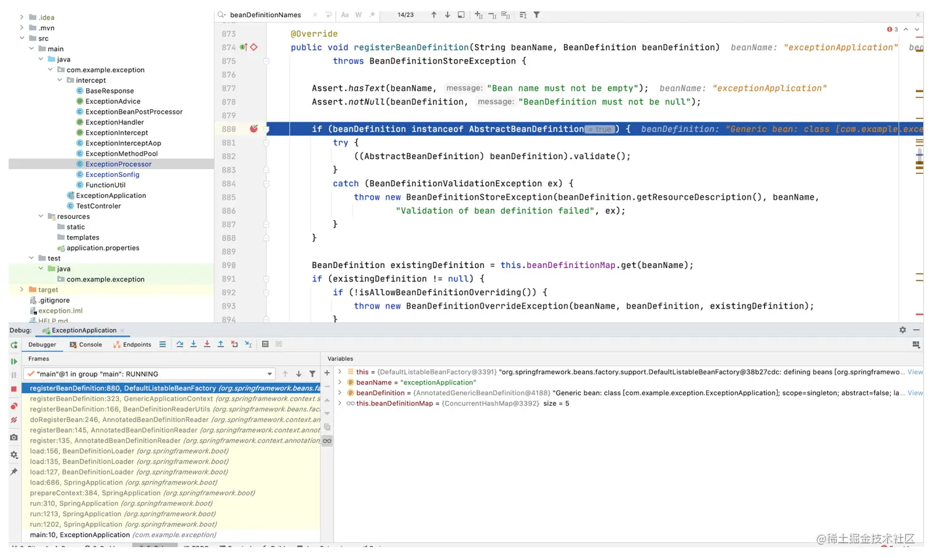The width and height of the screenshot is (930, 560).
Task: Open View Breakpoints from the debug sidebar
Action: coord(14,406)
